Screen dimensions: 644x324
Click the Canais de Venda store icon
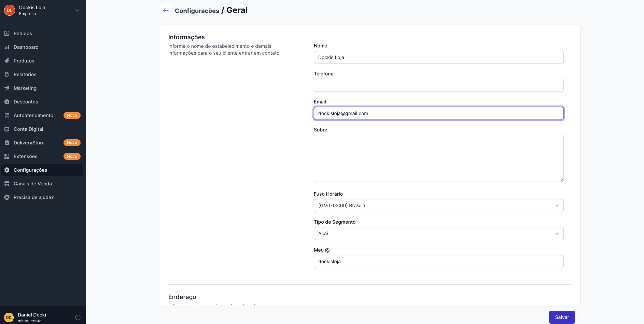[7, 184]
